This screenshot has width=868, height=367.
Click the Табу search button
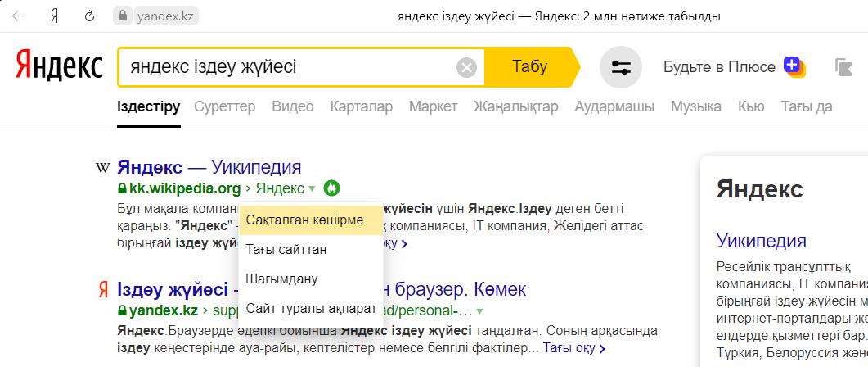point(530,67)
